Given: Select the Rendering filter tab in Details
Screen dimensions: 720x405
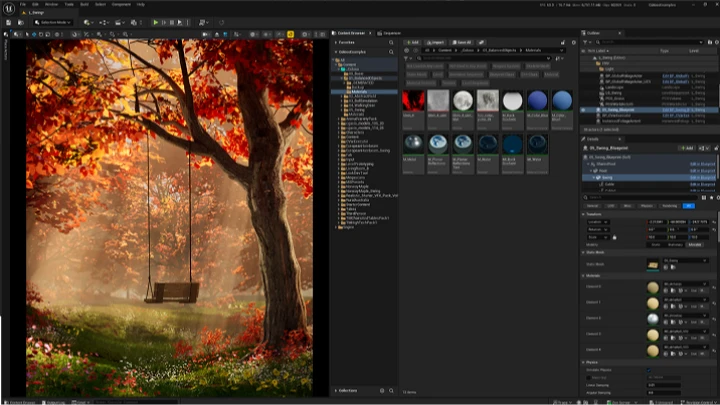Looking at the screenshot, I should 669,206.
